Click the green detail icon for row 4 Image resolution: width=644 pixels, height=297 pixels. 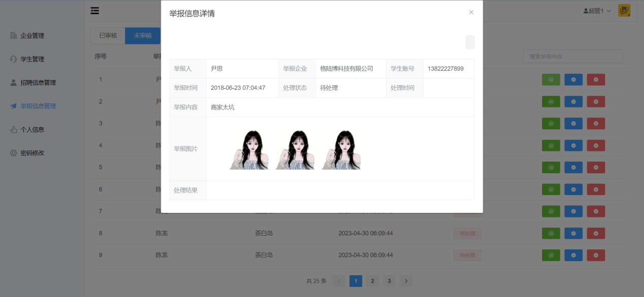point(551,145)
